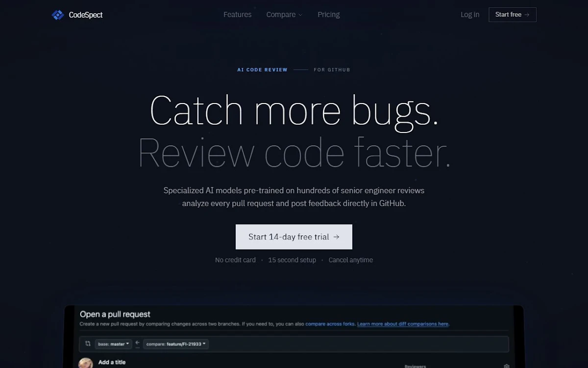588x368 pixels.
Task: Click the Add a title label
Action: (112, 362)
